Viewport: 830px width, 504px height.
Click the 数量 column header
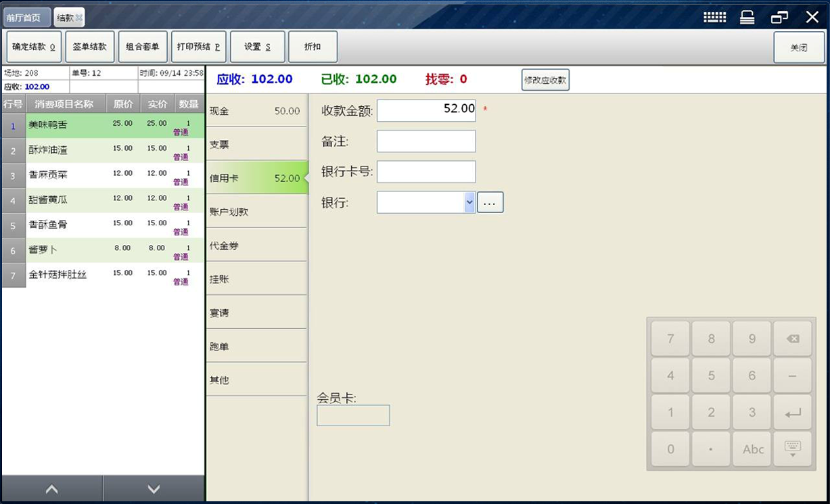coord(189,104)
